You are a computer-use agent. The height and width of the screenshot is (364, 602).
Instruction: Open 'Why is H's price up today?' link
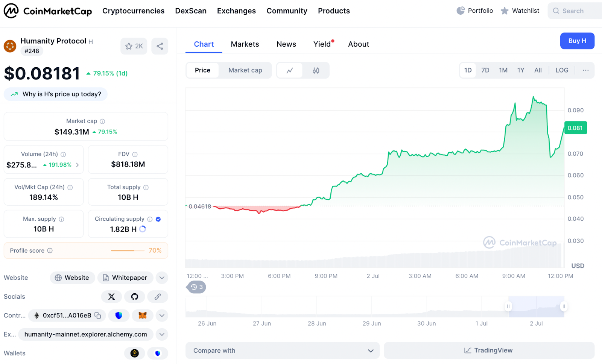(x=55, y=94)
